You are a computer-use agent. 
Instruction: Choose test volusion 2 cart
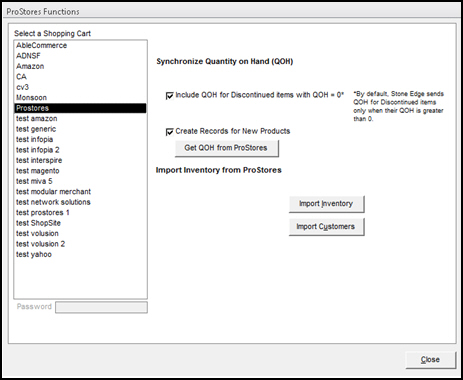pos(80,244)
